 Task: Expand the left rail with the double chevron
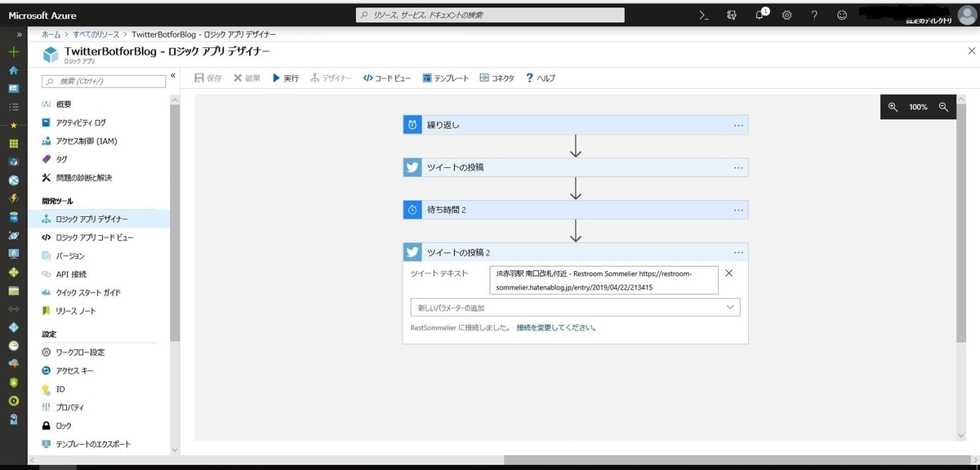(19, 35)
